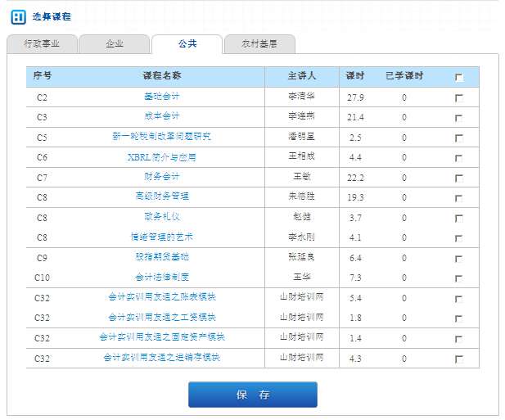Check the box for 会计实训用友通之工资模块
Viewport: 505px width, 420px height.
459,318
